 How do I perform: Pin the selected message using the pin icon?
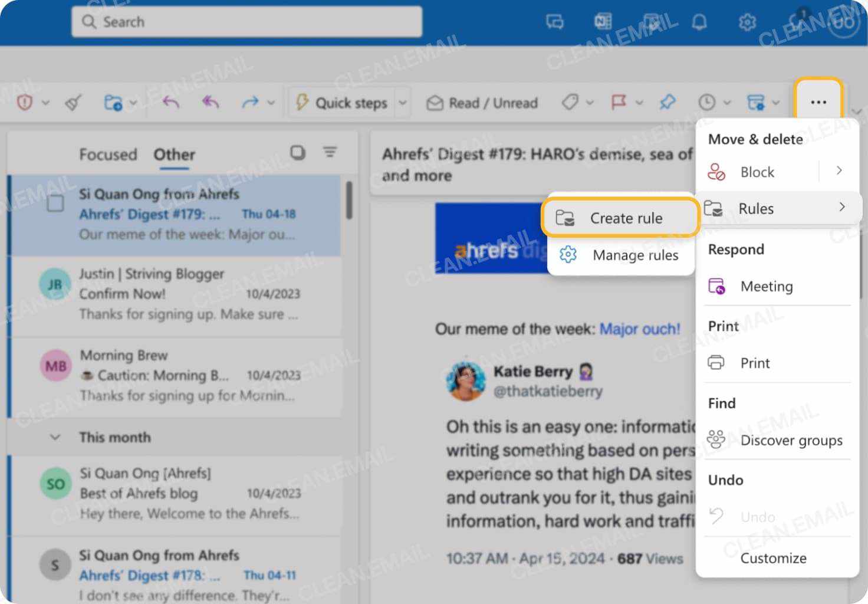pos(668,101)
